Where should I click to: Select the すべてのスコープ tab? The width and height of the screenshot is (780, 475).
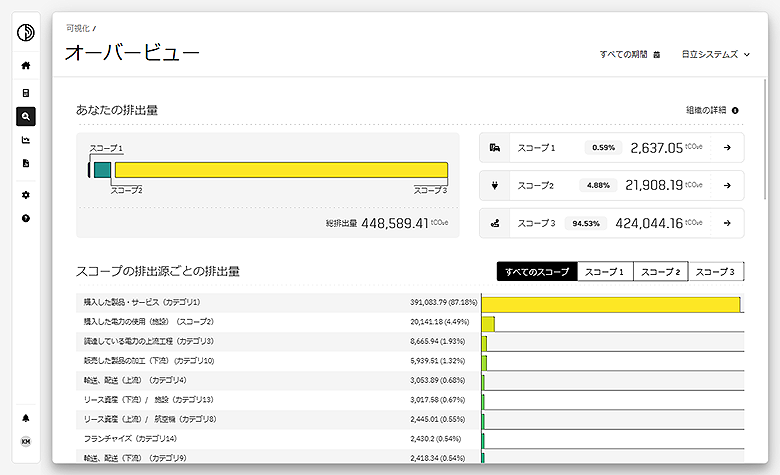[537, 272]
